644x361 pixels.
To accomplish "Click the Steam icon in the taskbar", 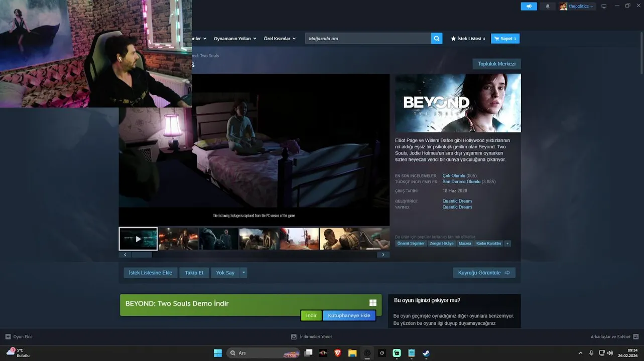I will tap(426, 353).
